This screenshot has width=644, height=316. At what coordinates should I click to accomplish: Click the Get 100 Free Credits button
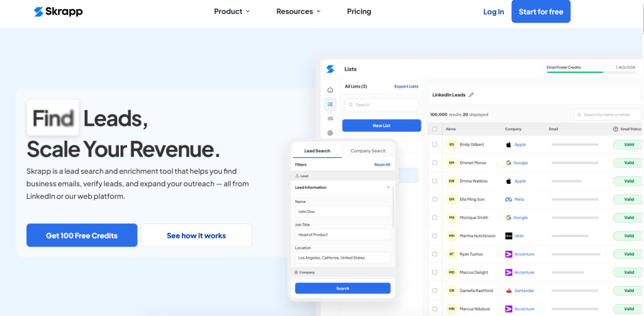point(82,235)
